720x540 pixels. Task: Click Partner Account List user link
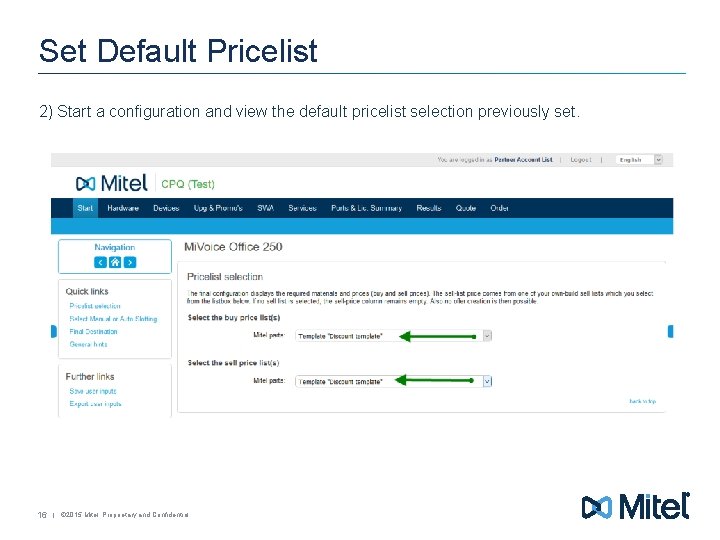523,160
